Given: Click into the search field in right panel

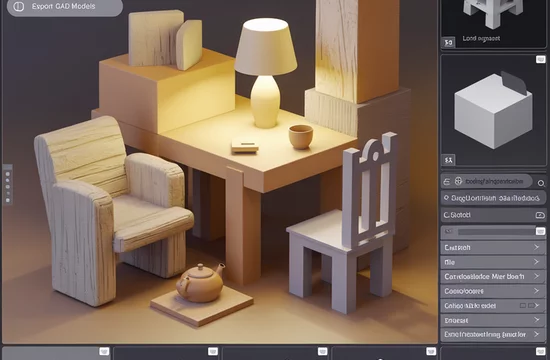Looking at the screenshot, I should point(487,181).
